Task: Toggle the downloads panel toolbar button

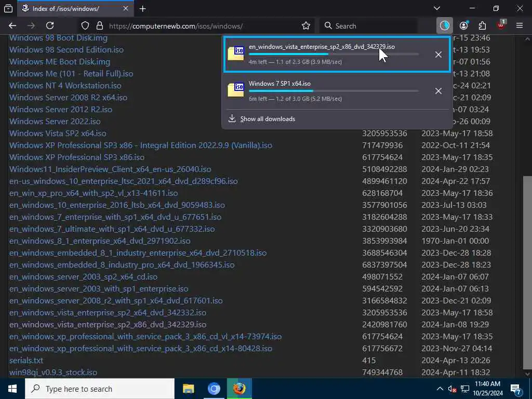Action: pyautogui.click(x=445, y=25)
